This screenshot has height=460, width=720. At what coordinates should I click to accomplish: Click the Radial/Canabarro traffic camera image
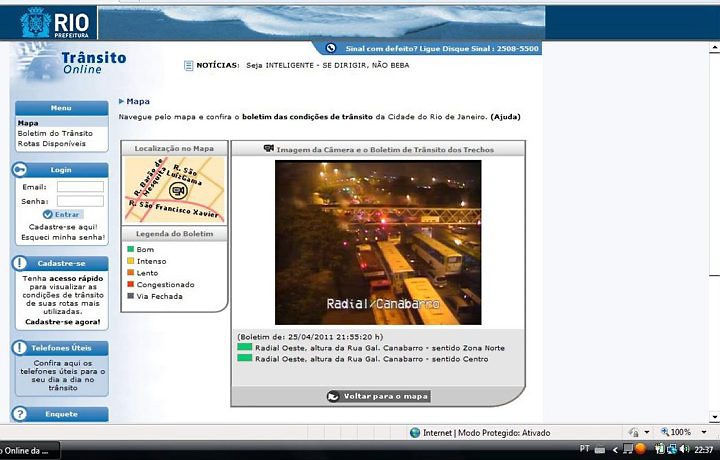(378, 243)
